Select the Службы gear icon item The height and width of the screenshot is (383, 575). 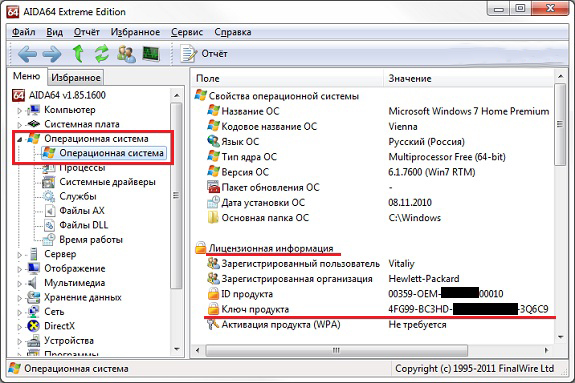(x=48, y=196)
